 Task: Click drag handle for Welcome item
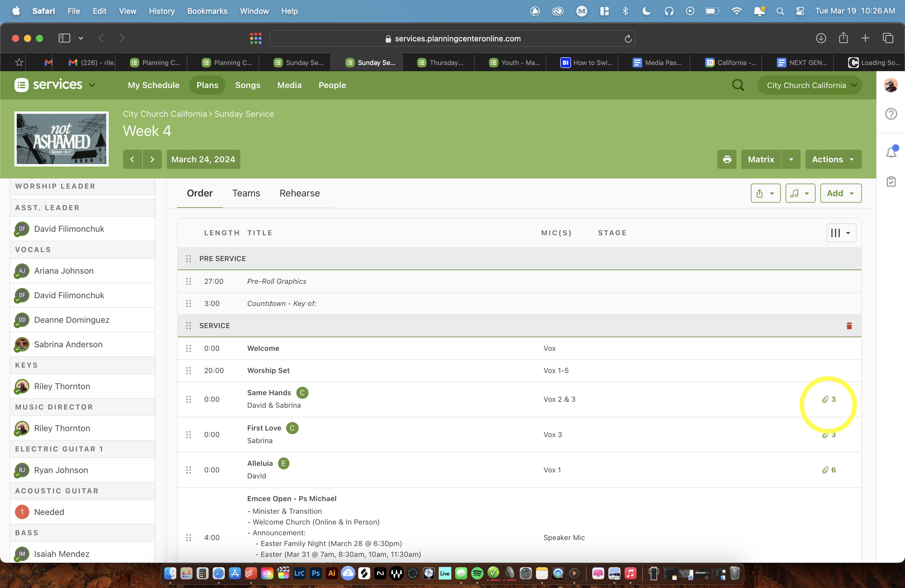pos(188,348)
